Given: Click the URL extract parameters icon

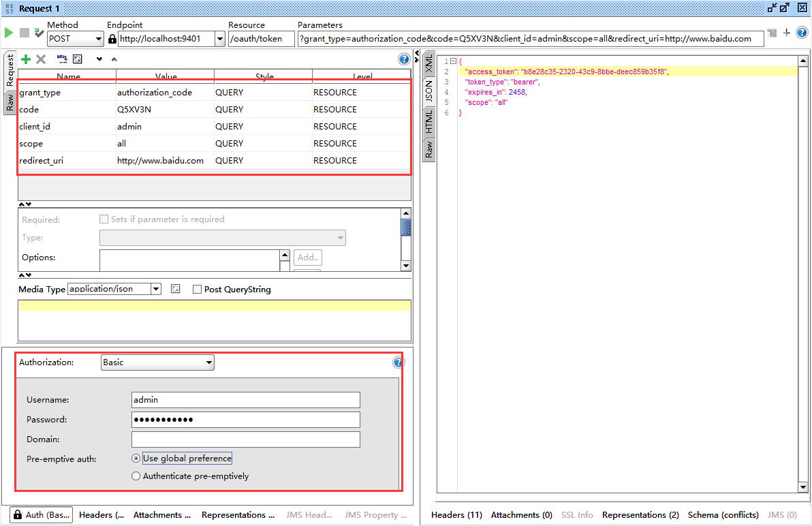Looking at the screenshot, I should (62, 59).
